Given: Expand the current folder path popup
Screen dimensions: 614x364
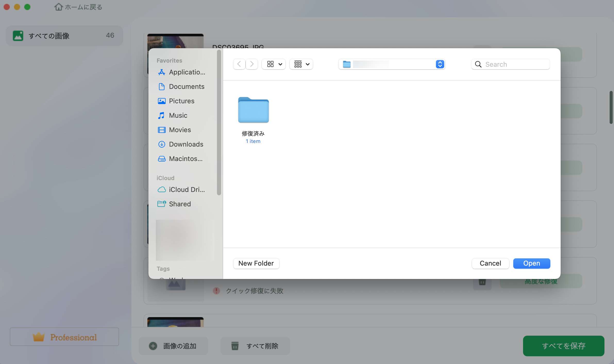Looking at the screenshot, I should click(392, 64).
